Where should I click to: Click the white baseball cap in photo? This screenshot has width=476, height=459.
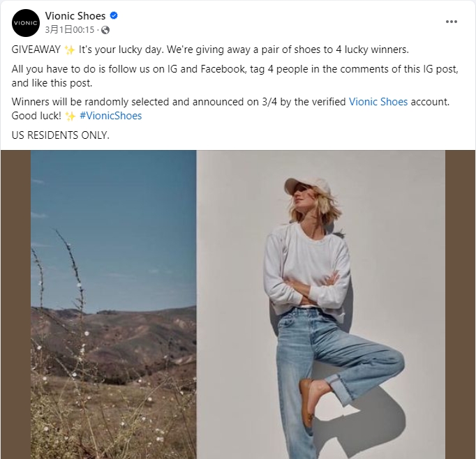coord(306,186)
